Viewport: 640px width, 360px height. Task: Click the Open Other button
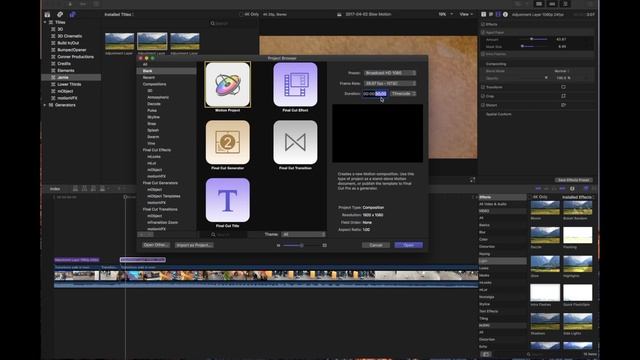point(156,245)
